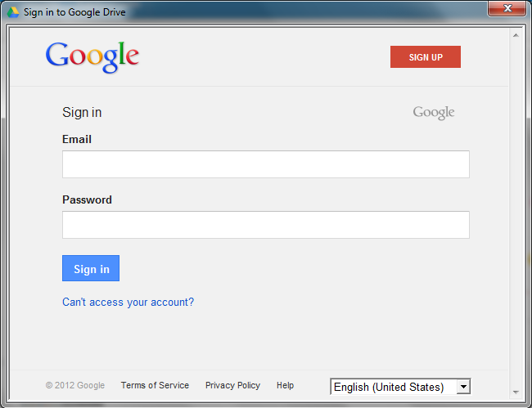The width and height of the screenshot is (532, 408).
Task: Click the language dropdown arrow button
Action: [x=463, y=387]
